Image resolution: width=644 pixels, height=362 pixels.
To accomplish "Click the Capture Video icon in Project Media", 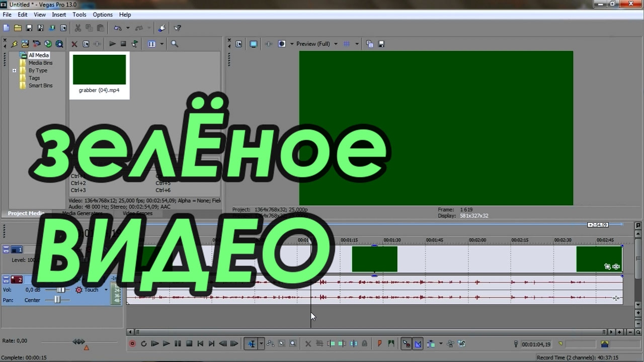I will (x=36, y=44).
